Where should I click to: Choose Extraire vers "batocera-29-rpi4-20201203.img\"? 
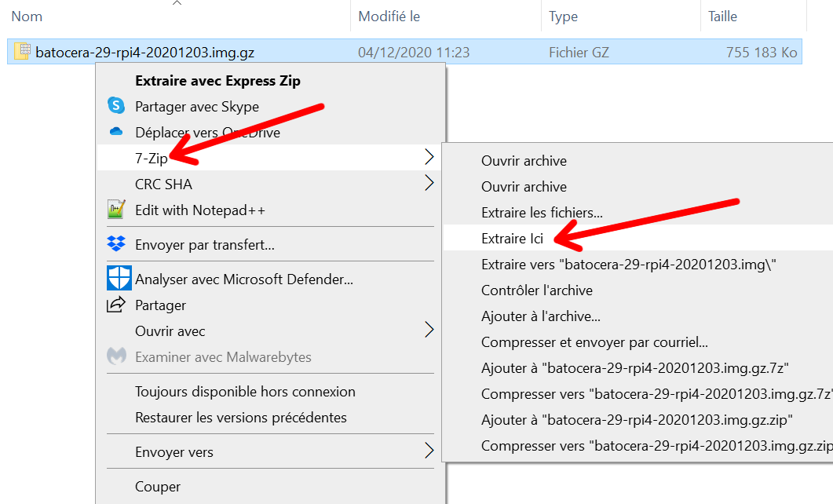coord(628,265)
